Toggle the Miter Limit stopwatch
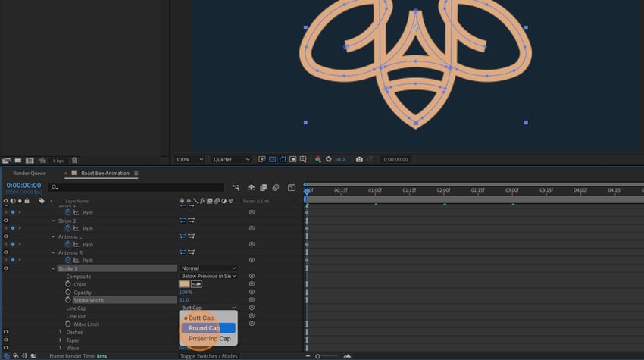 [x=67, y=324]
